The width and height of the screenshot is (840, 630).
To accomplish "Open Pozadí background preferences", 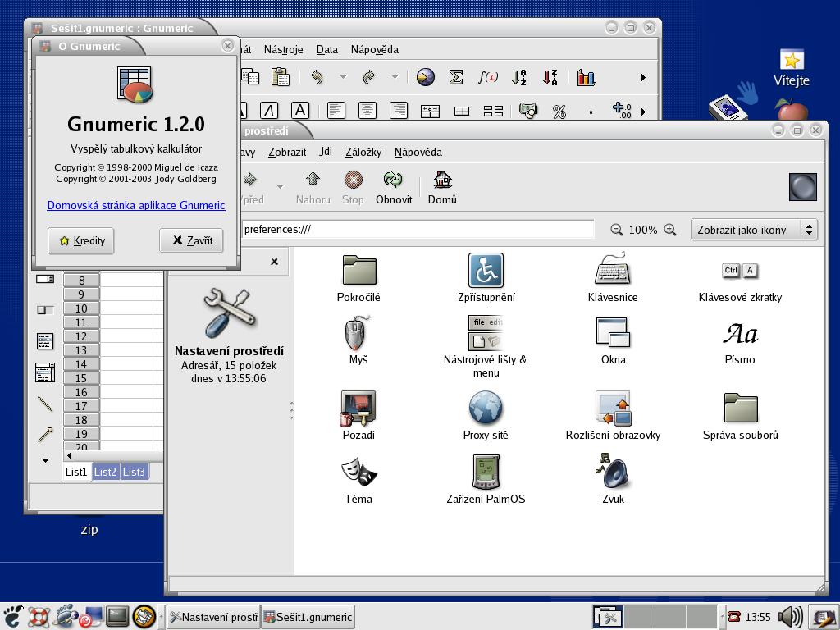I will pos(358,416).
